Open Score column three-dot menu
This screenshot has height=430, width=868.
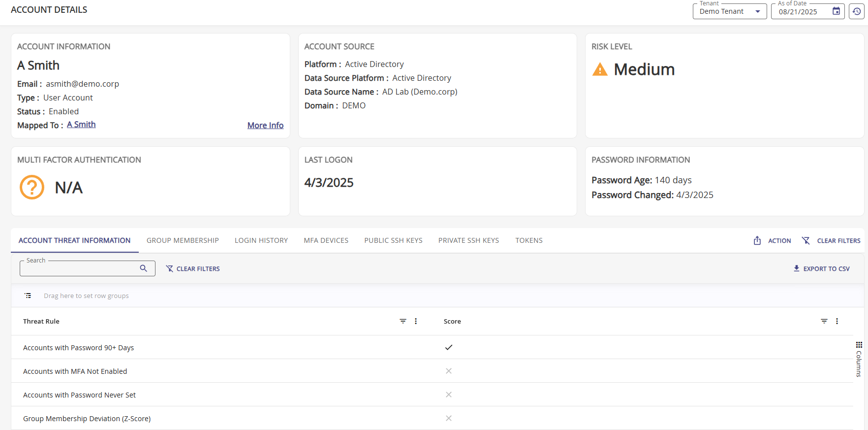(837, 321)
